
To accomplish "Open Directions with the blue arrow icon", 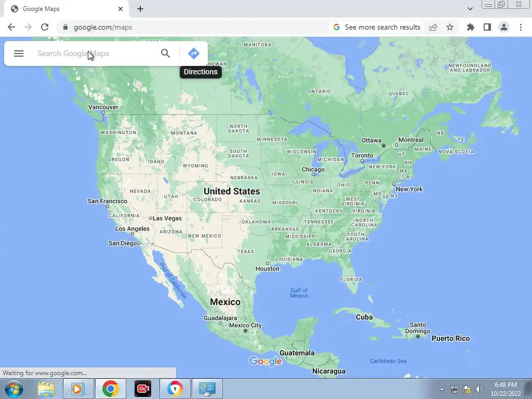I will pos(194,54).
